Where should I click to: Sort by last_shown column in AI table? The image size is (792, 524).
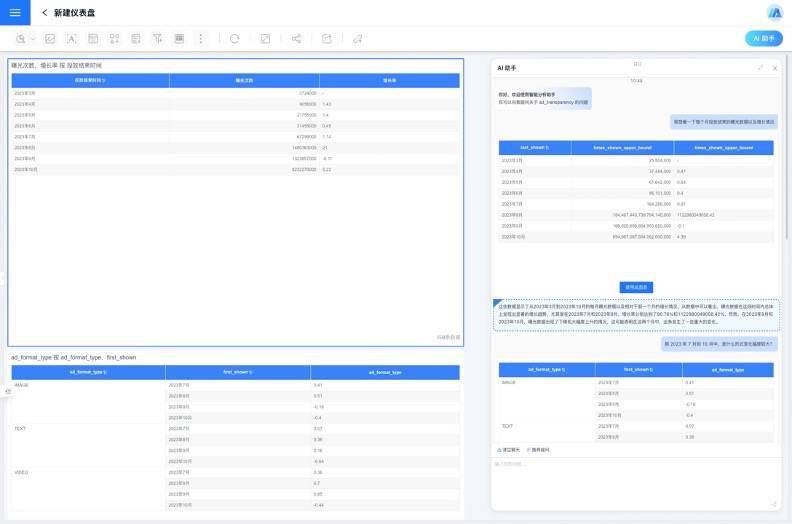point(535,147)
